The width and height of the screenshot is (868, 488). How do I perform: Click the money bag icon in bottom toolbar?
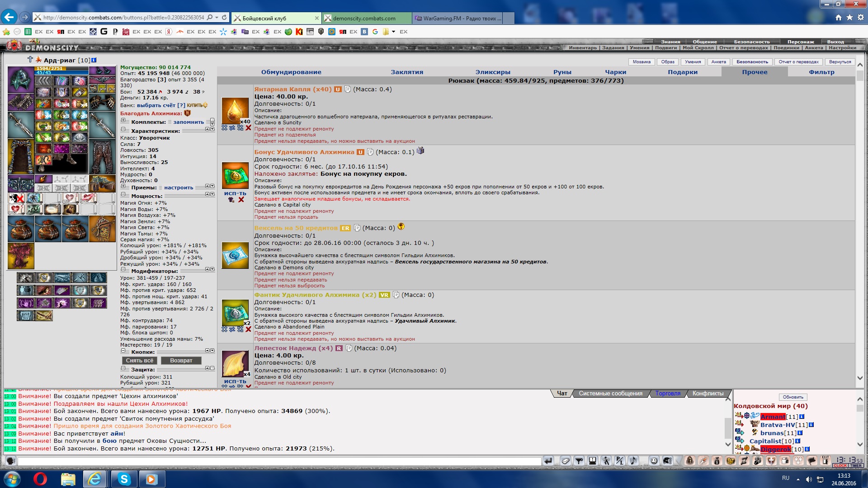(717, 460)
